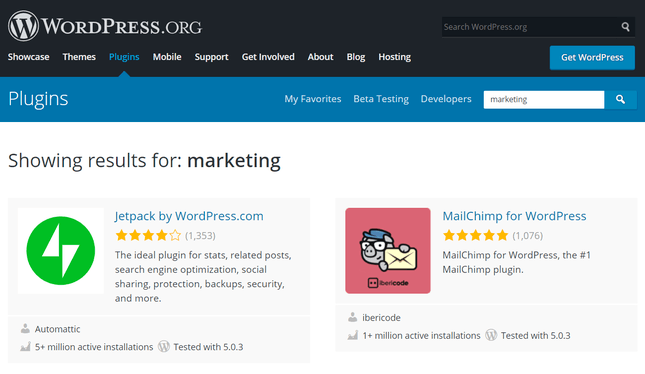Click 5+ million active installations text
645x374 pixels.
click(x=94, y=347)
